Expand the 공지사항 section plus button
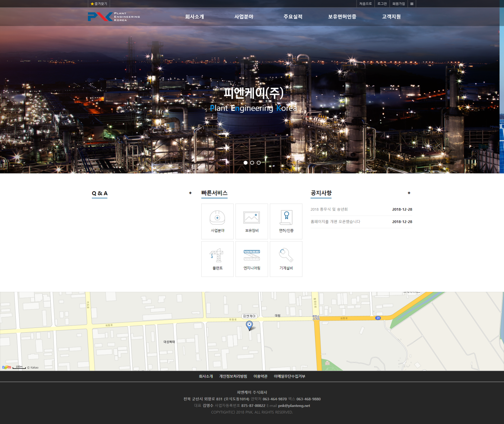This screenshot has width=504, height=424. [x=409, y=193]
